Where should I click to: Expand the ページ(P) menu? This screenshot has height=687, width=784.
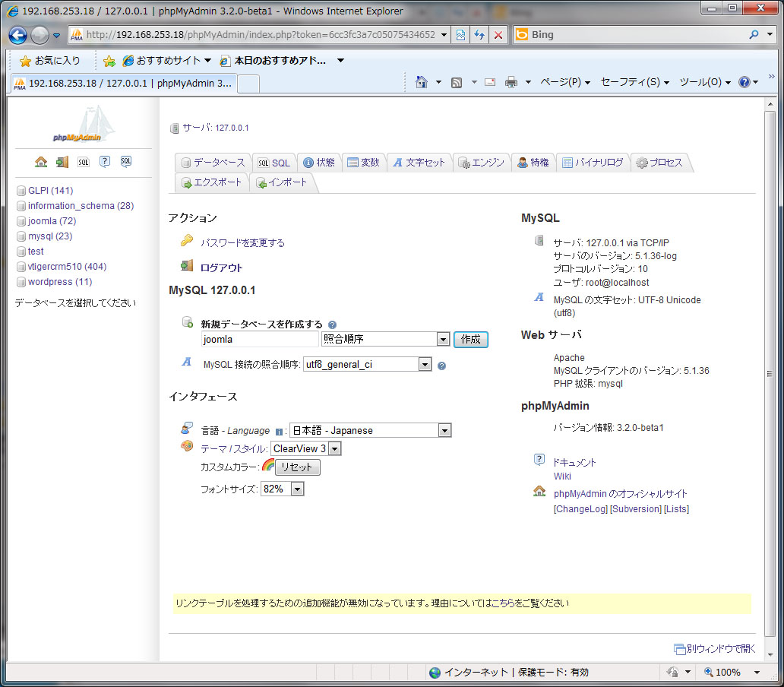pyautogui.click(x=565, y=82)
